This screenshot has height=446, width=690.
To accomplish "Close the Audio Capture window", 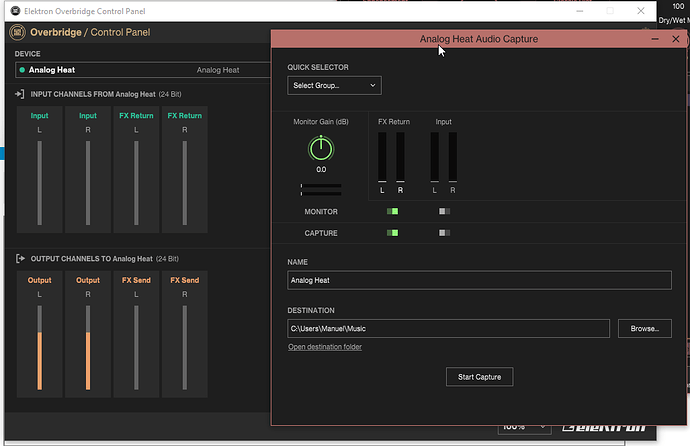I will tap(676, 39).
